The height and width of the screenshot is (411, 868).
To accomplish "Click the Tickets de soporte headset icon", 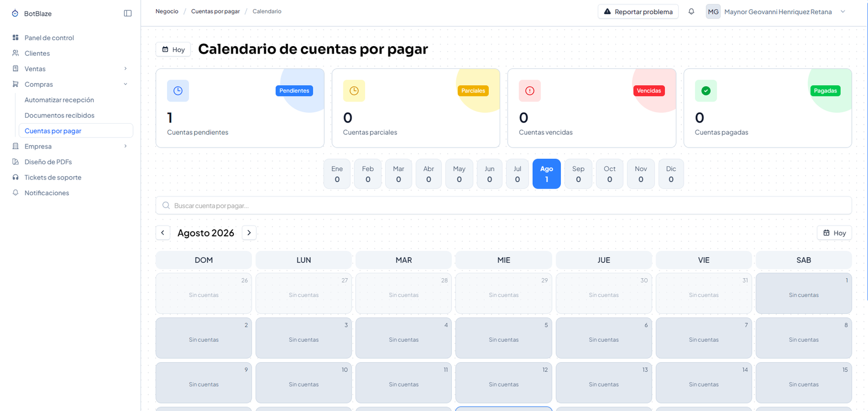I will pos(15,177).
